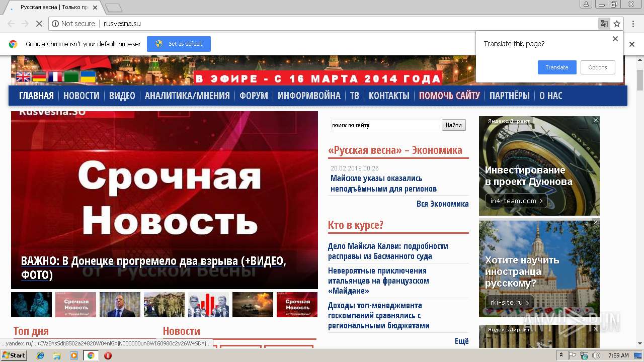
Task: Open the media player taskbar icon
Action: [x=74, y=355]
